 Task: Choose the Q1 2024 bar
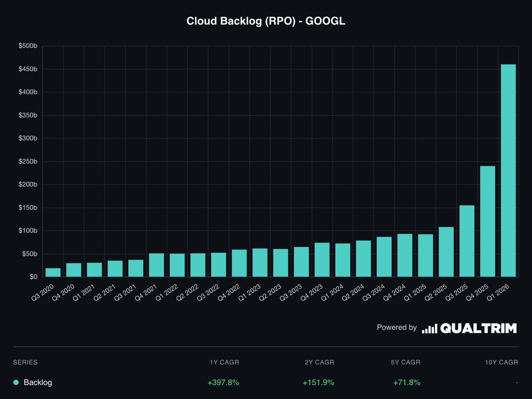click(343, 260)
